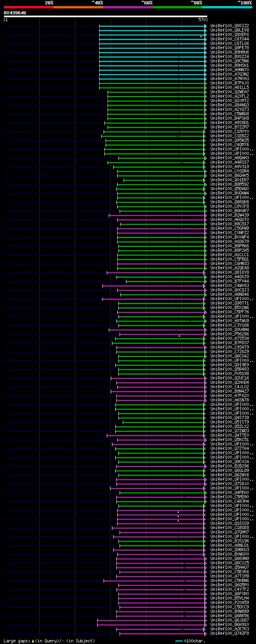Image resolution: width=256 pixels, height=644 pixels.
Task: Select hit UniRef100_Q4PEK0
Action: 230,493
